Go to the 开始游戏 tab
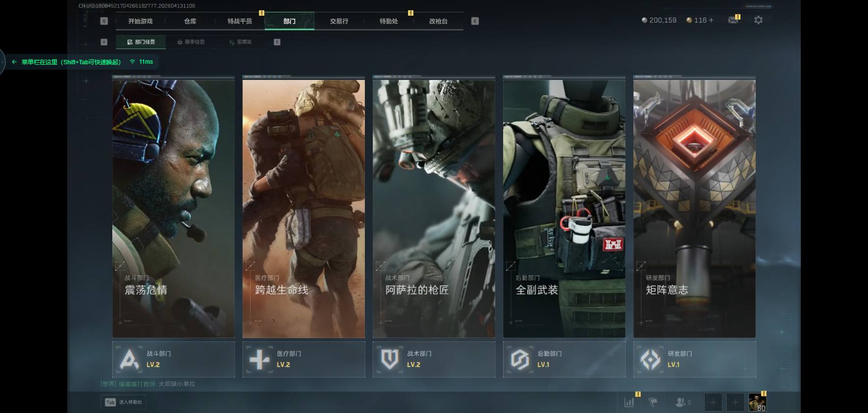This screenshot has width=868, height=413. point(141,21)
